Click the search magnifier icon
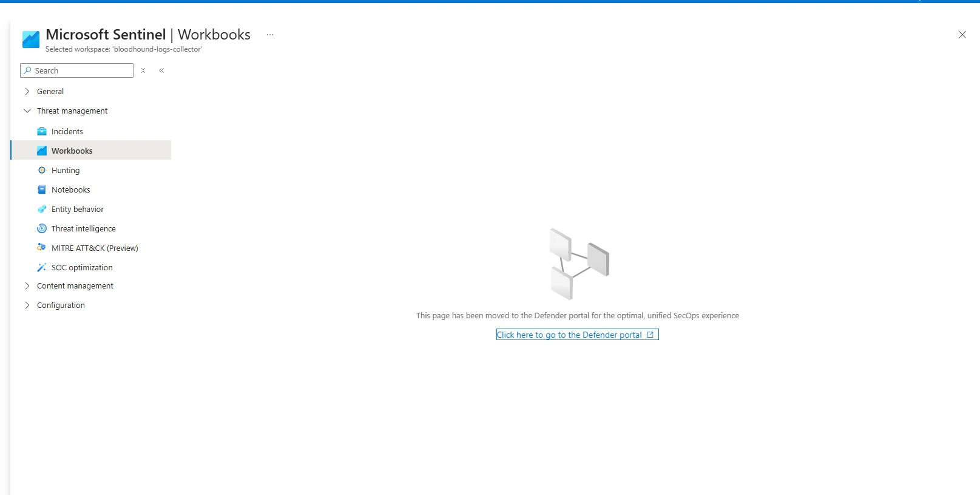Image resolution: width=980 pixels, height=495 pixels. click(27, 70)
